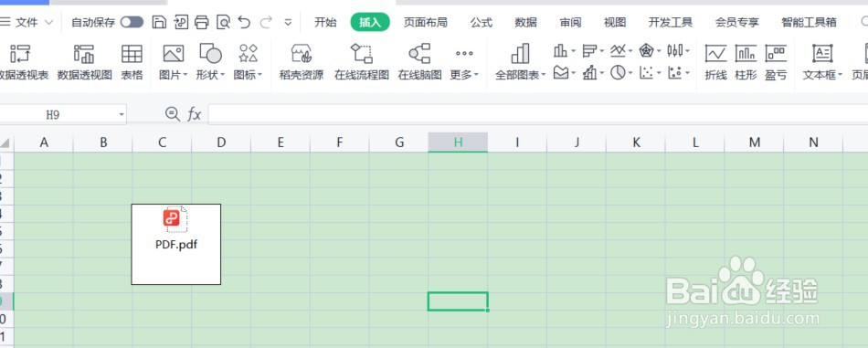Insert a 折线 sparkline
The width and height of the screenshot is (868, 348).
coord(715,62)
